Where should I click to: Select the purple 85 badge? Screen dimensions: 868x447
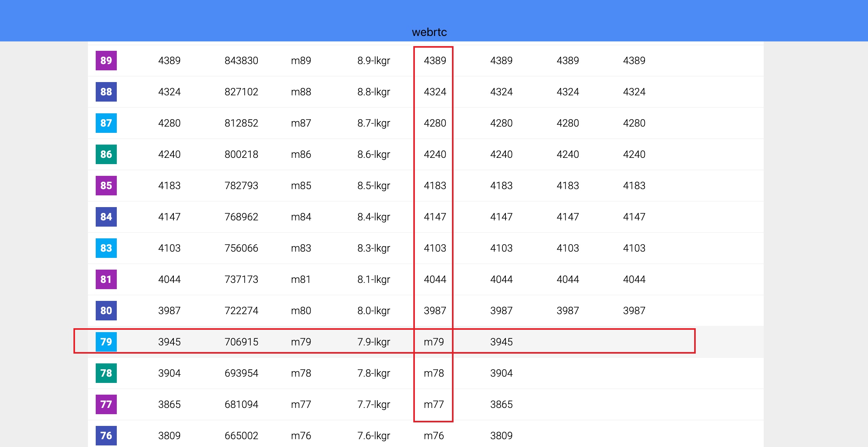pyautogui.click(x=106, y=186)
